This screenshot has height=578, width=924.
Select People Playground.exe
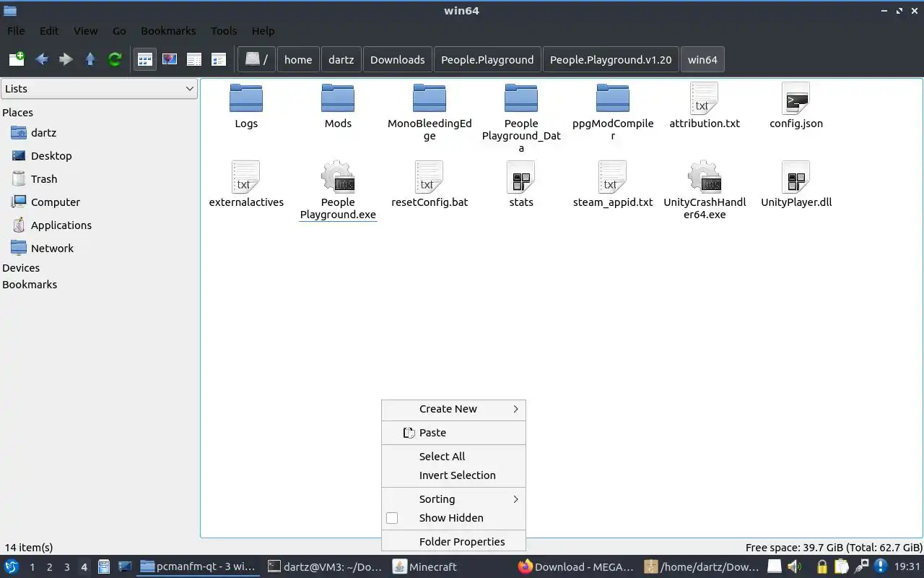[338, 190]
